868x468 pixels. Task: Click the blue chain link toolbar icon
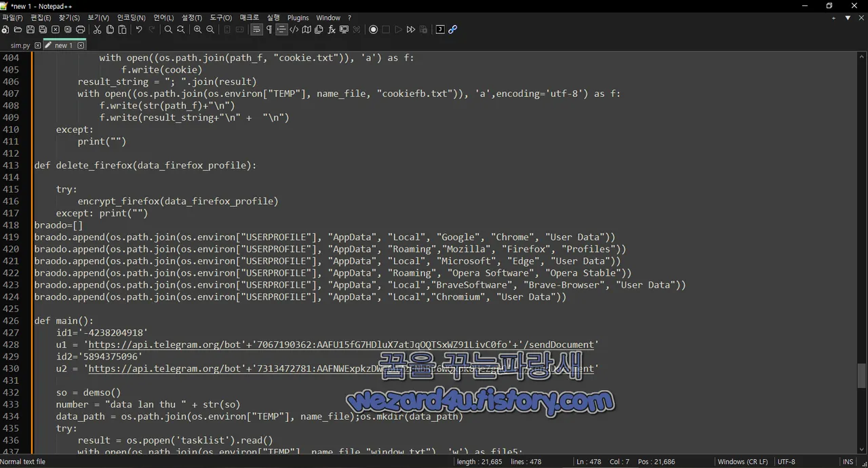click(452, 30)
